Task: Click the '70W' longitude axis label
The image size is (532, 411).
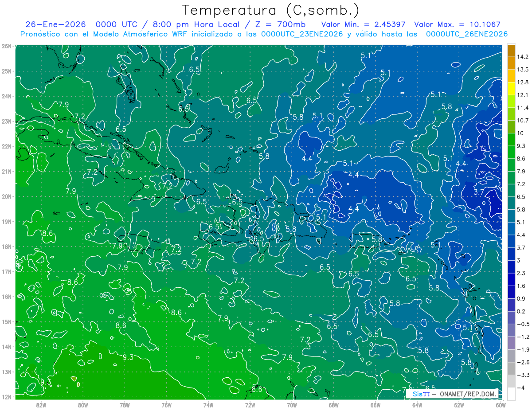Action: (x=292, y=405)
